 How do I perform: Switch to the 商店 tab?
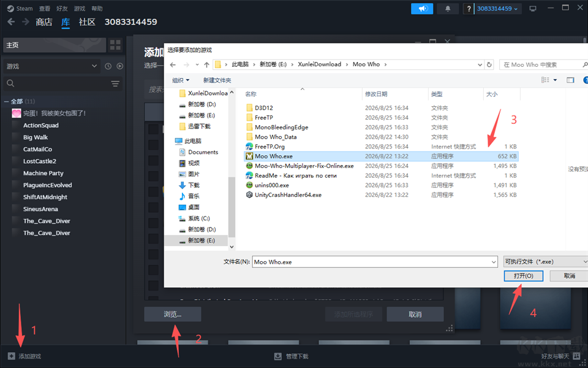tap(44, 22)
